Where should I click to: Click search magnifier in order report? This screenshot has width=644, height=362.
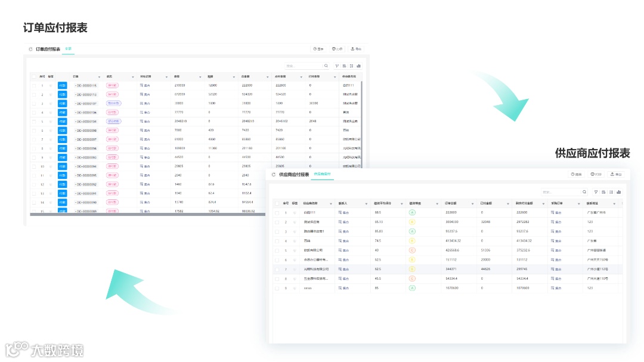(x=326, y=66)
